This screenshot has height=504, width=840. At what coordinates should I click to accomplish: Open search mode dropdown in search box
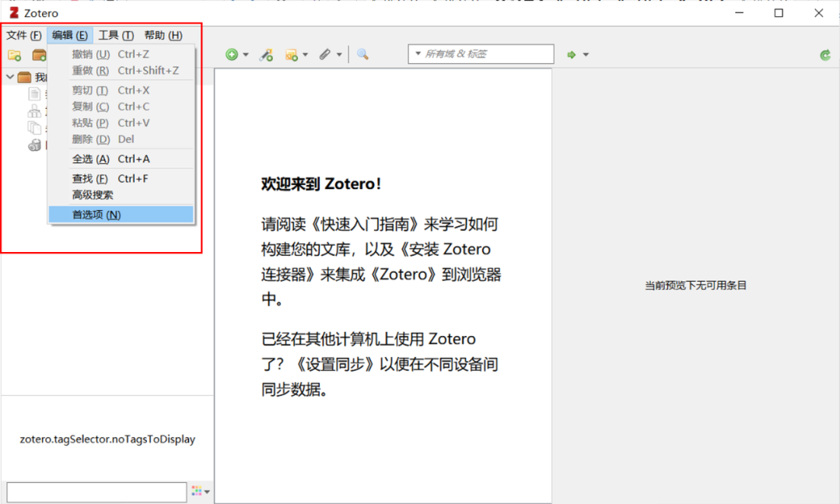418,54
